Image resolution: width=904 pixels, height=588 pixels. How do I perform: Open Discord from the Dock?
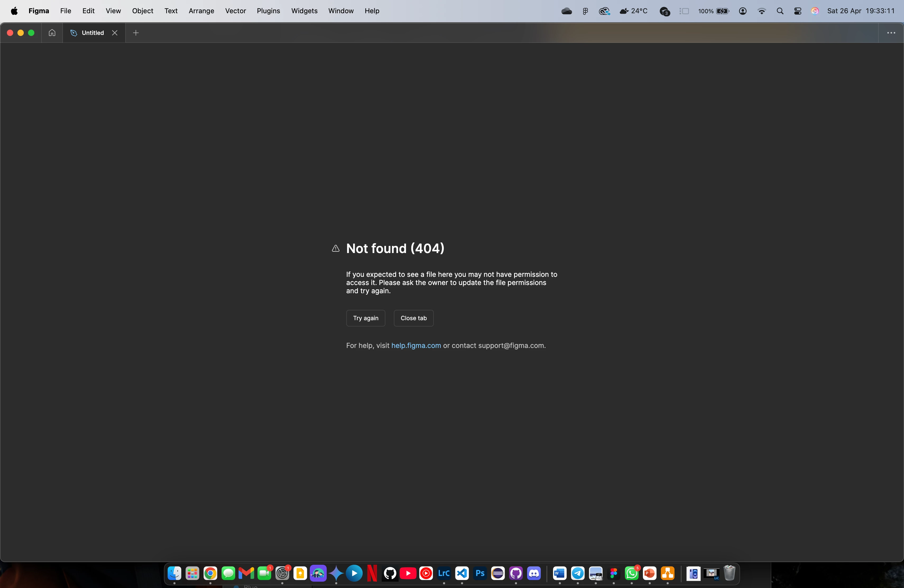point(534,573)
